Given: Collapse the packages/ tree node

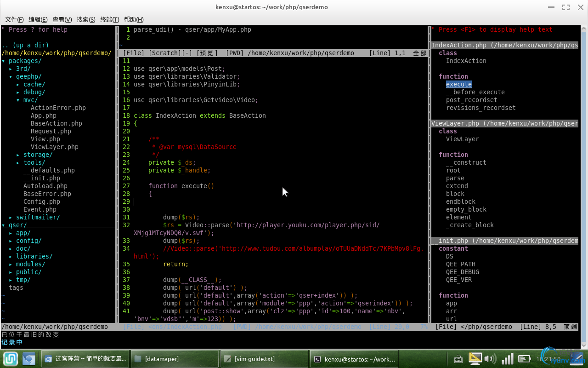Looking at the screenshot, I should [x=22, y=61].
